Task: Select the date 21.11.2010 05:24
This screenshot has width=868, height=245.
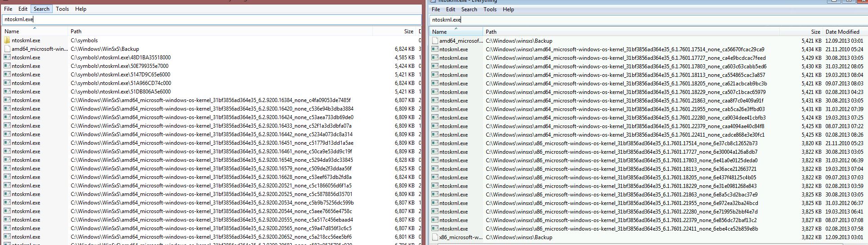Action: pyautogui.click(x=844, y=49)
